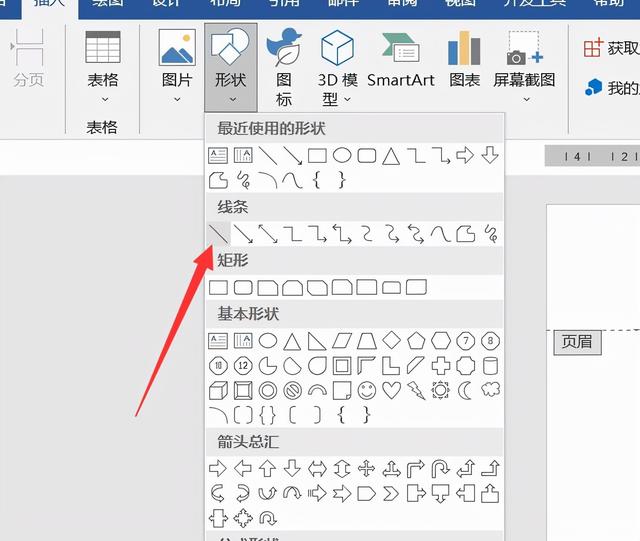Pick the Diamond shape in 基本形状
The image size is (640, 541).
point(391,341)
